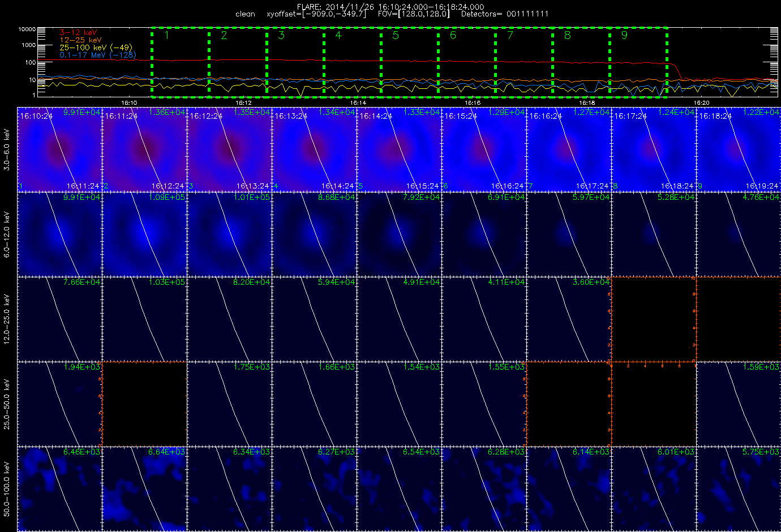
Task: Open the 25.0-50.0 keV image with peak 1.66E+03
Action: (x=314, y=404)
